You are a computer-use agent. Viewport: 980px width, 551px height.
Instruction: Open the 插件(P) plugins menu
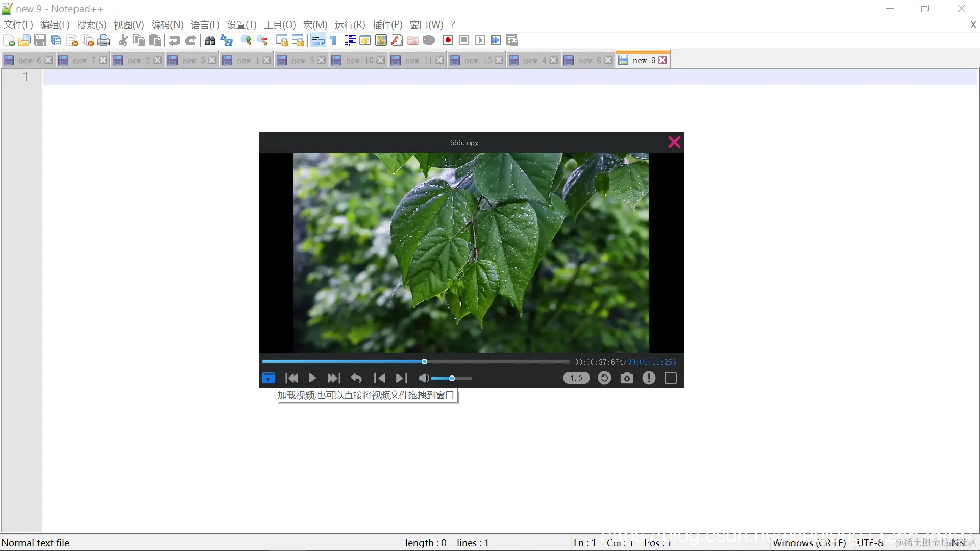click(x=387, y=24)
